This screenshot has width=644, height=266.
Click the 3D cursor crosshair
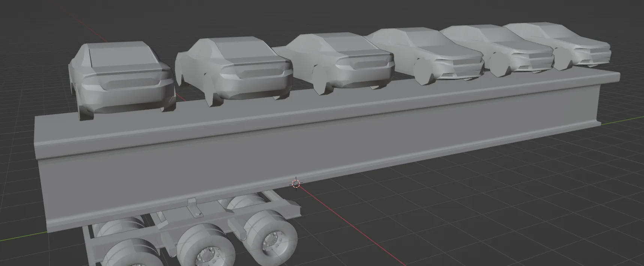(x=296, y=184)
